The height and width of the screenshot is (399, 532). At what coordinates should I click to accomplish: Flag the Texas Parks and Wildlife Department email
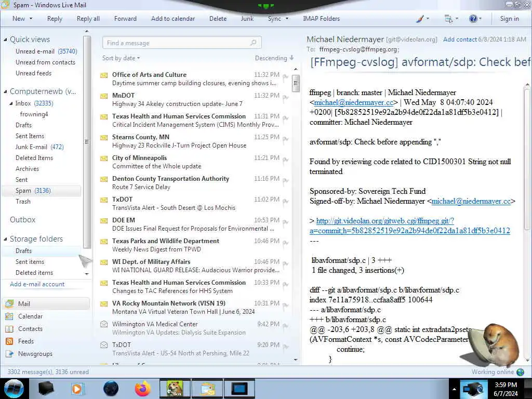coord(285,243)
